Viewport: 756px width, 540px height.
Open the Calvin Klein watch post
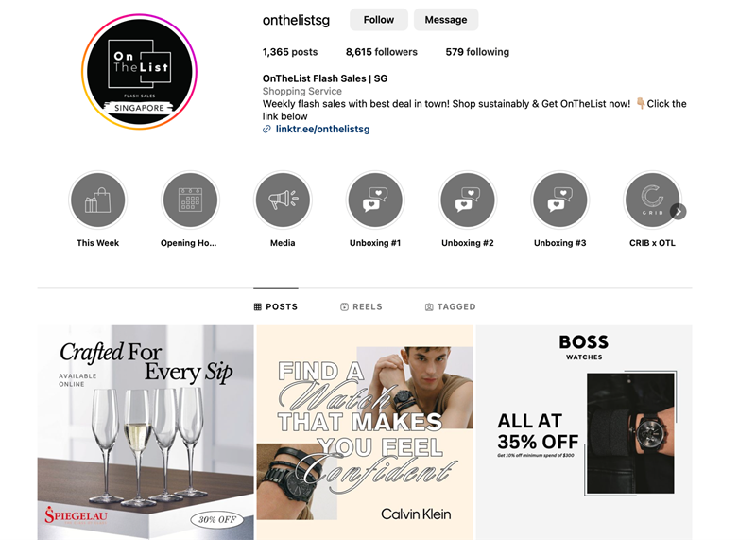(x=365, y=432)
